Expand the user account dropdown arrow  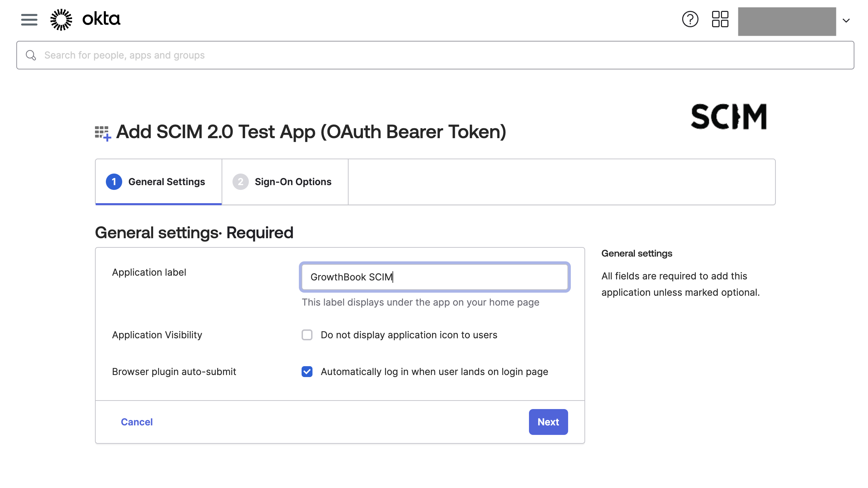point(846,20)
